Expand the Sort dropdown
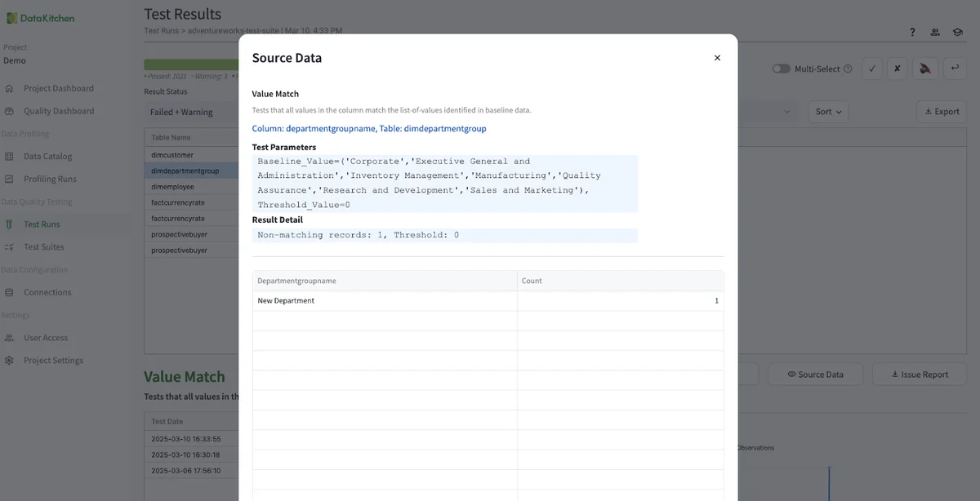Screen dimensions: 980x501 [828, 112]
